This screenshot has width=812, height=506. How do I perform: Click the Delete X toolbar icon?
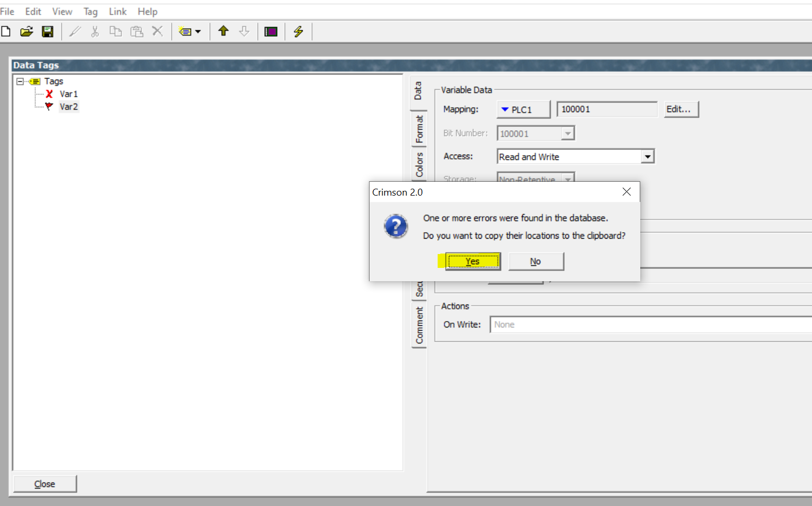click(157, 31)
